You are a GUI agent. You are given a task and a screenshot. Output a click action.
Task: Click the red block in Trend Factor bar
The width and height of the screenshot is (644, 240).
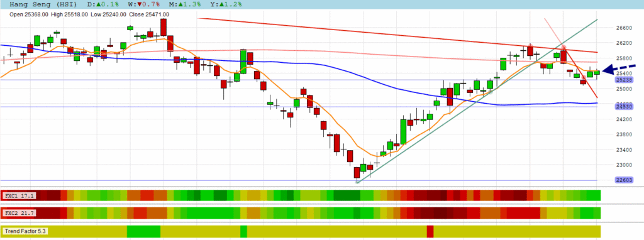430,231
